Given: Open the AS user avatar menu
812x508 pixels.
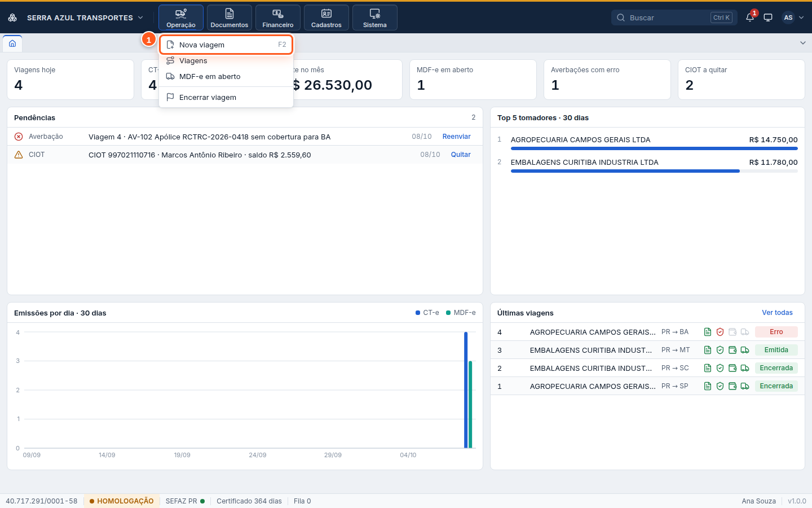Looking at the screenshot, I should [792, 17].
